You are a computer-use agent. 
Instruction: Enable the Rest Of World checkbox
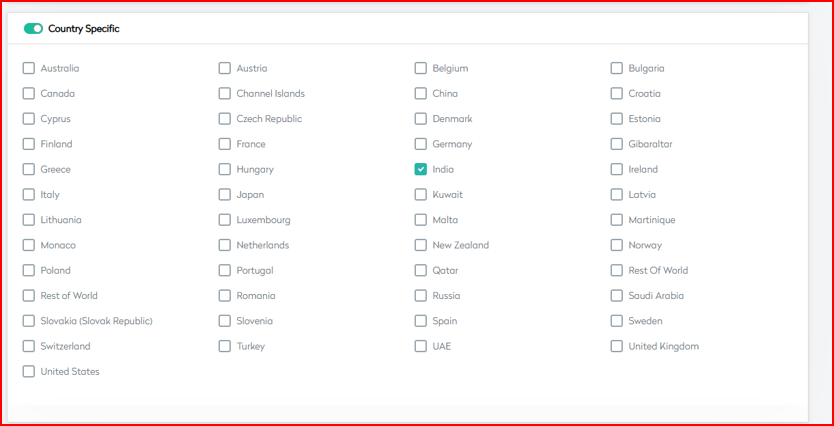coord(617,271)
